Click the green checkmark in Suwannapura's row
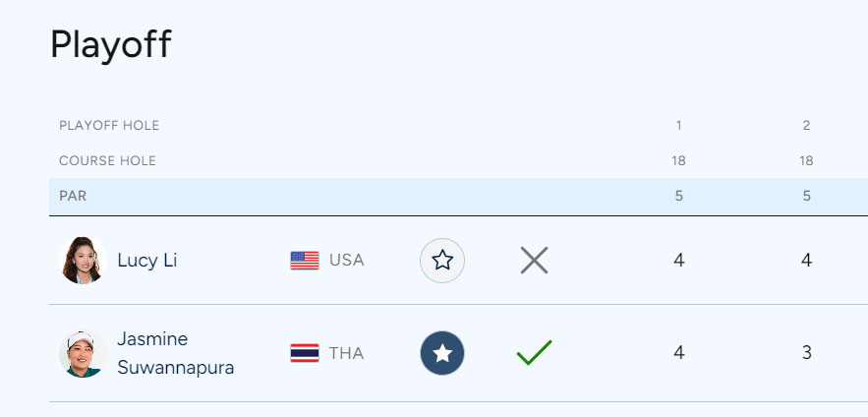This screenshot has width=868, height=417. 534,353
